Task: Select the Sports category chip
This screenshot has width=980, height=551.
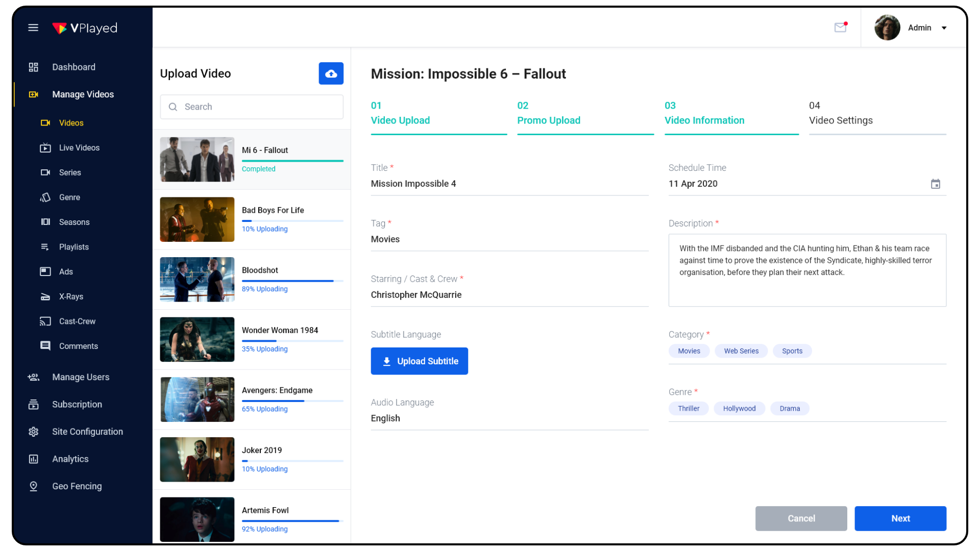Action: point(792,351)
